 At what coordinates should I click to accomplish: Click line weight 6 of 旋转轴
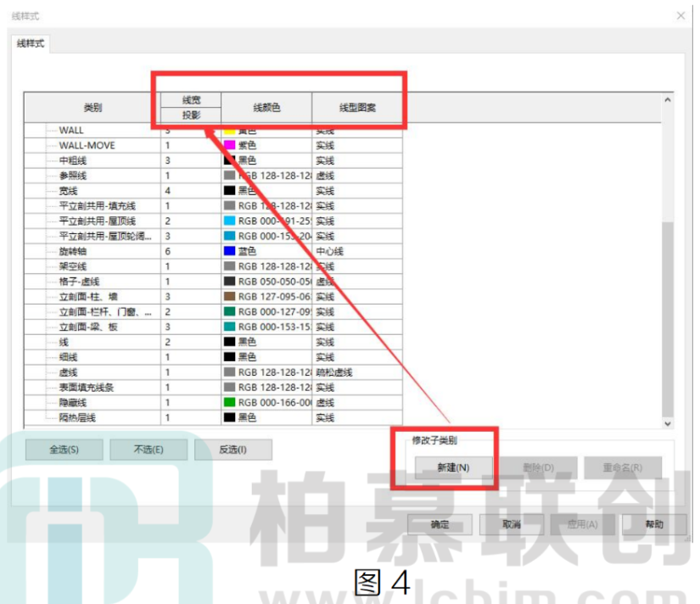point(191,251)
